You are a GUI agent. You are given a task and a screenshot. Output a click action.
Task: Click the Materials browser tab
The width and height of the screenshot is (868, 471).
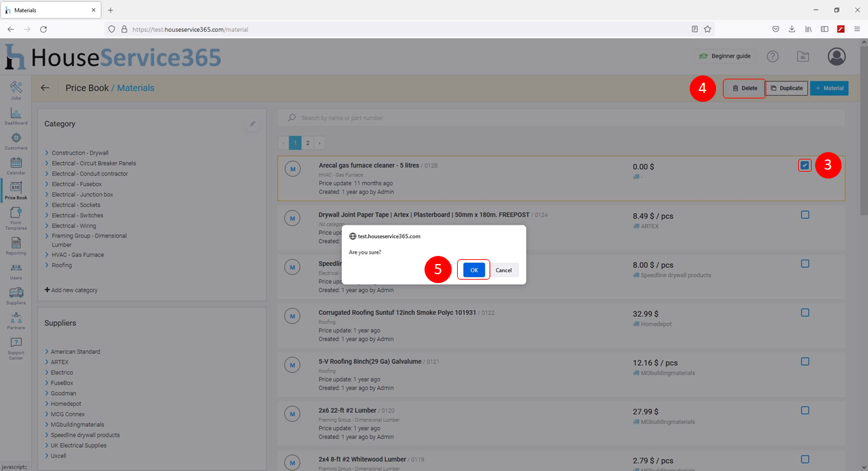50,10
